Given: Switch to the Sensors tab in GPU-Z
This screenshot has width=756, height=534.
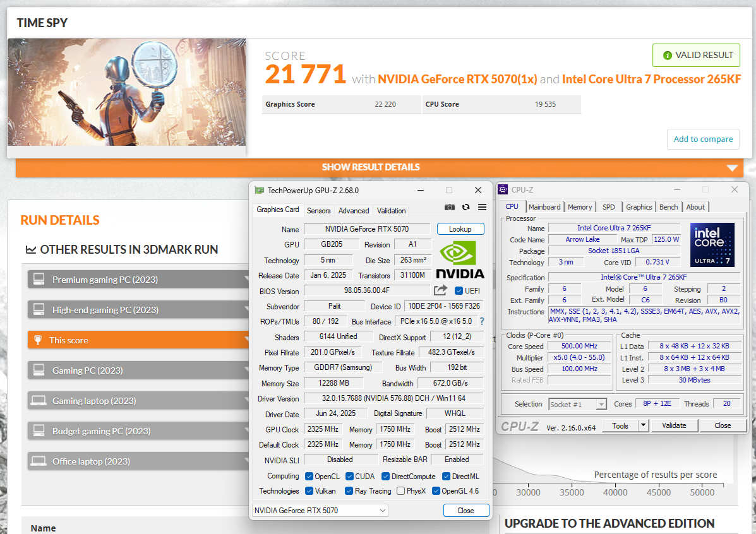Looking at the screenshot, I should 318,210.
